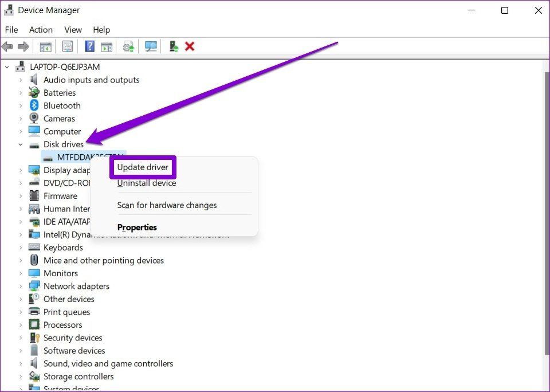
Task: Click the Properties toolbar icon
Action: pyautogui.click(x=68, y=46)
